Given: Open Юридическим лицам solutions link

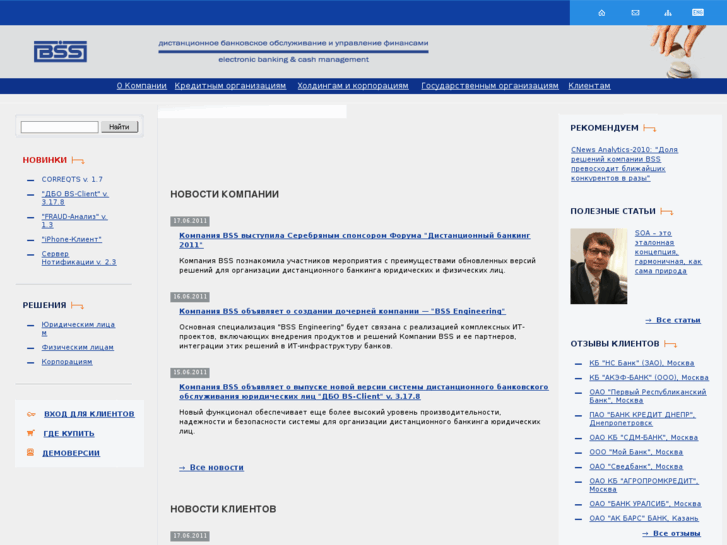Looking at the screenshot, I should point(78,329).
